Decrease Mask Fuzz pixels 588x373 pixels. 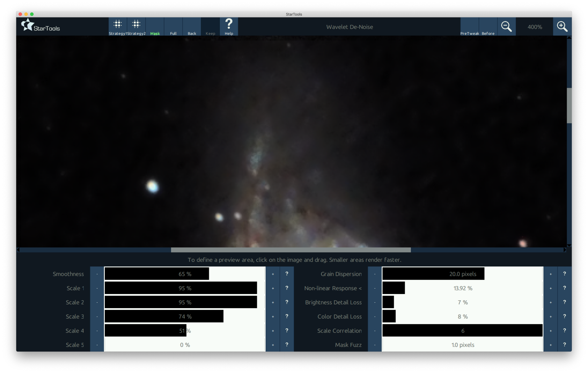pyautogui.click(x=375, y=345)
